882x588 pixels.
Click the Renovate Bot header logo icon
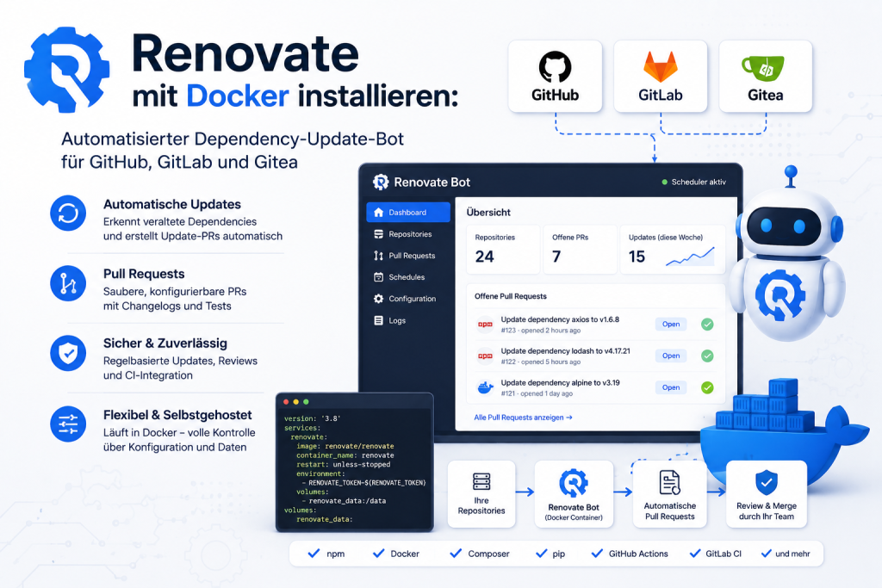(381, 182)
